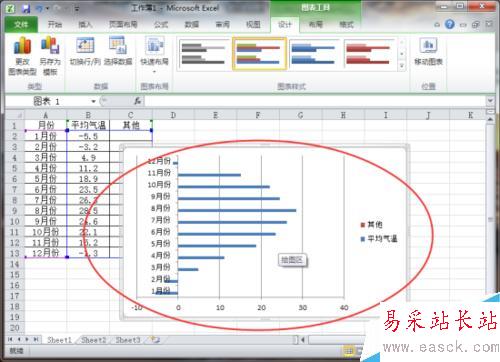Switch to the Insert ribbon tab
This screenshot has height=362, width=500.
coord(85,24)
